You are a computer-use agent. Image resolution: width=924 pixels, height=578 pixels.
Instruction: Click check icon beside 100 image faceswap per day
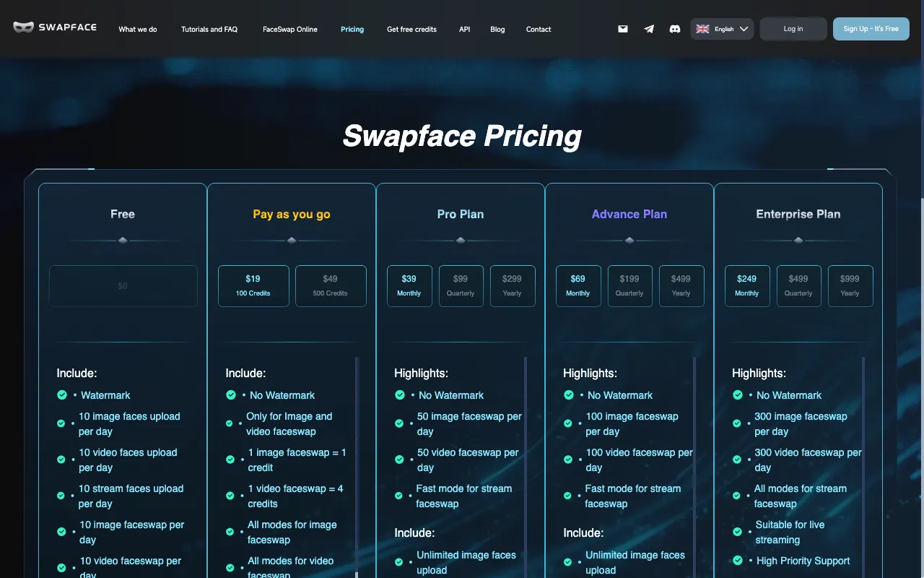click(x=568, y=423)
